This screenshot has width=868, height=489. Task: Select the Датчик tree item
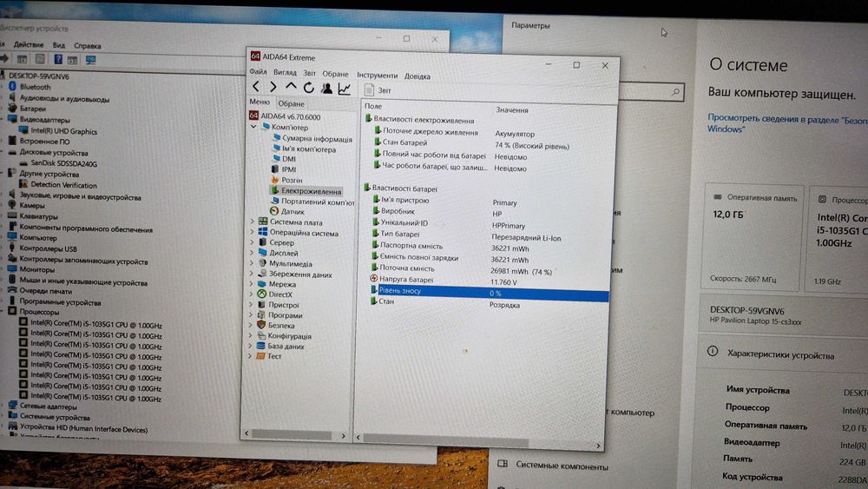(287, 212)
